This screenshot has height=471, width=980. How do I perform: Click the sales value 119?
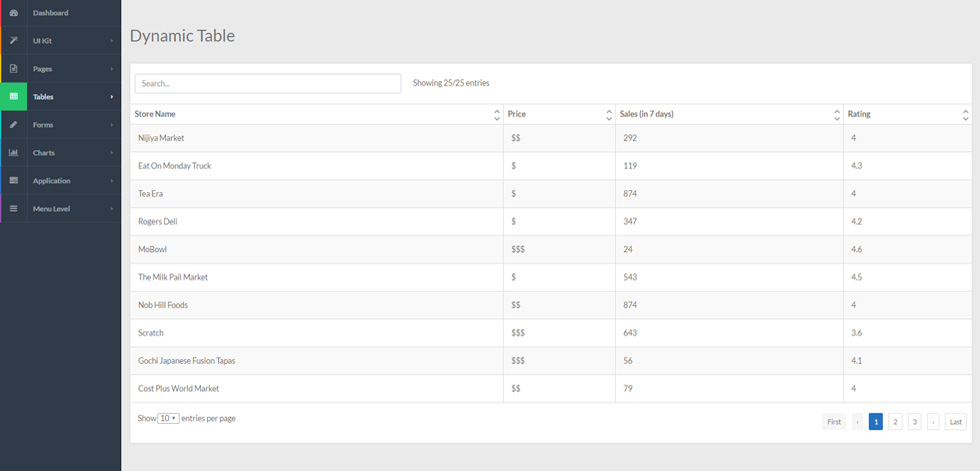(630, 166)
